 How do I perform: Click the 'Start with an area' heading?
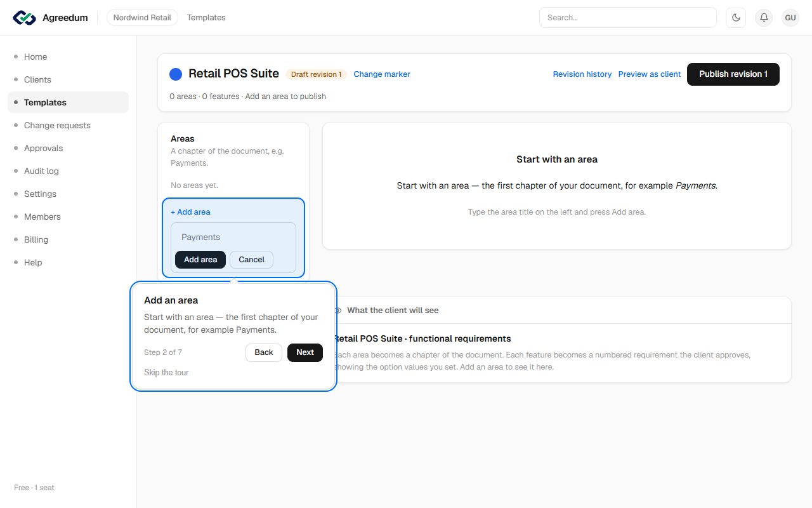pyautogui.click(x=557, y=159)
